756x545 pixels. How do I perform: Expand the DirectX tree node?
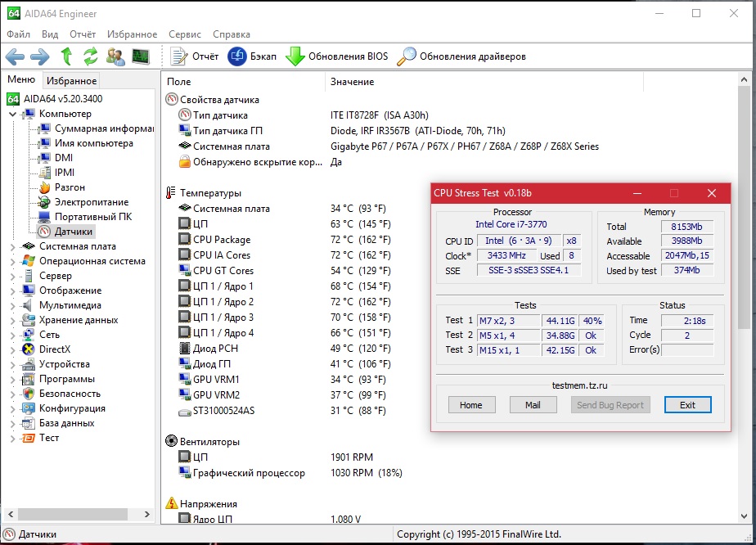coord(12,349)
